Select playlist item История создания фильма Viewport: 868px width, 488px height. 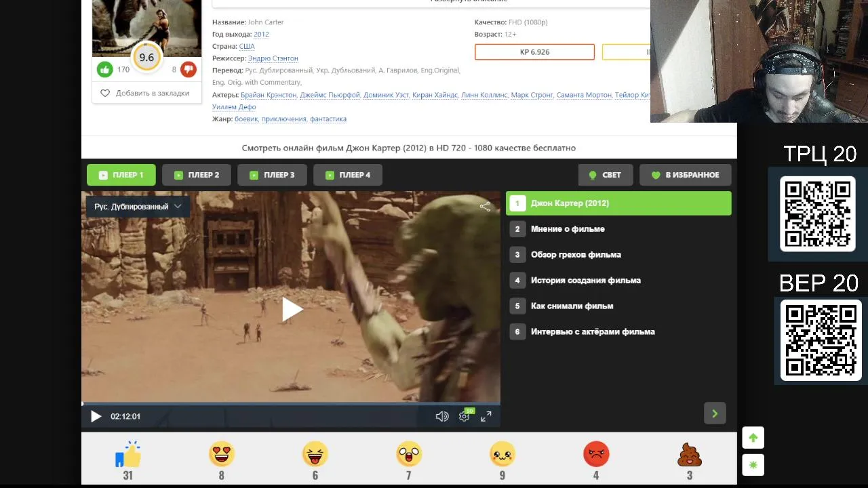pos(618,281)
